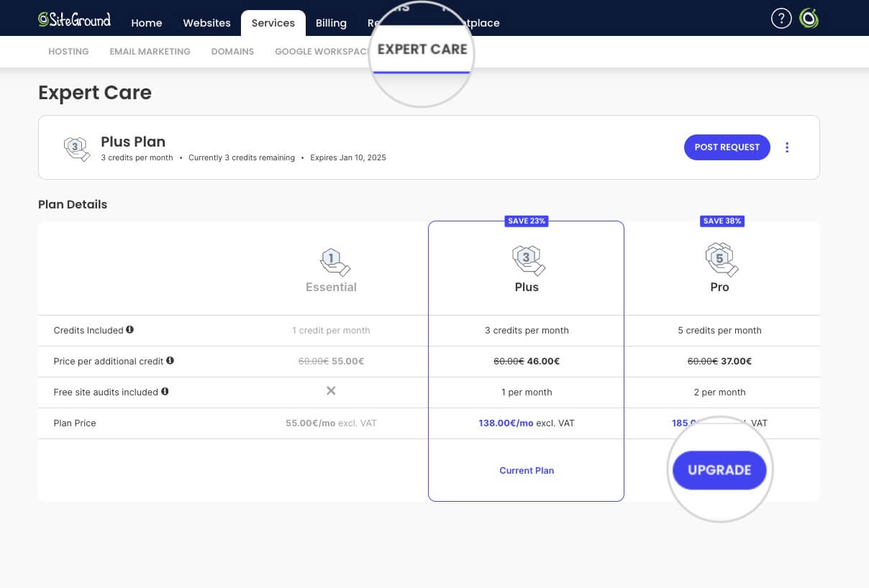Click the SiteGround logo
The width and height of the screenshot is (869, 588).
74,19
